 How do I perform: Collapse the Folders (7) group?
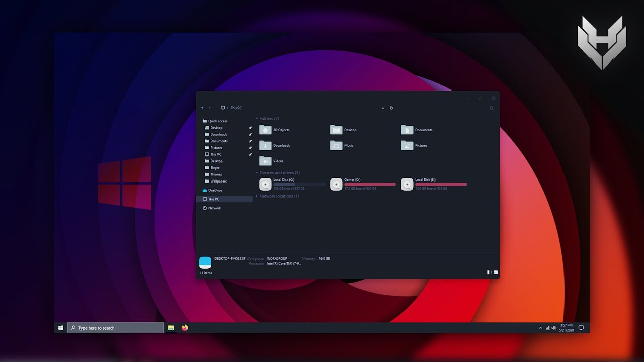[257, 119]
